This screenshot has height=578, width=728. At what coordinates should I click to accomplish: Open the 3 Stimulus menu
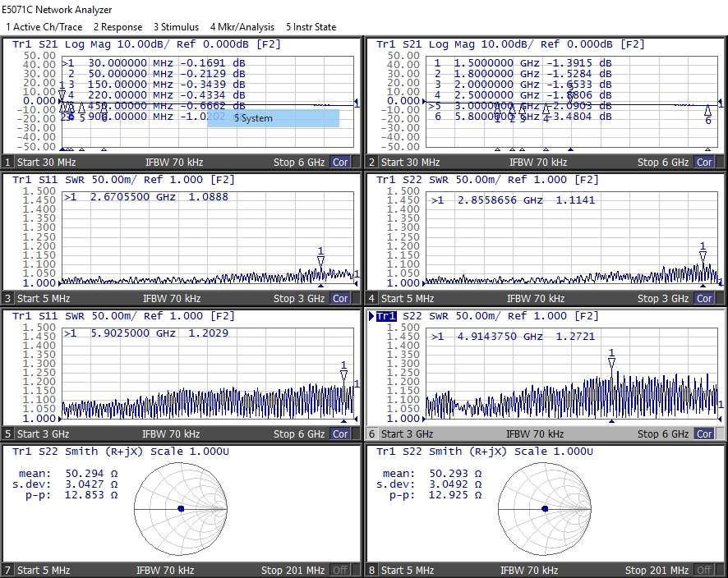point(176,27)
